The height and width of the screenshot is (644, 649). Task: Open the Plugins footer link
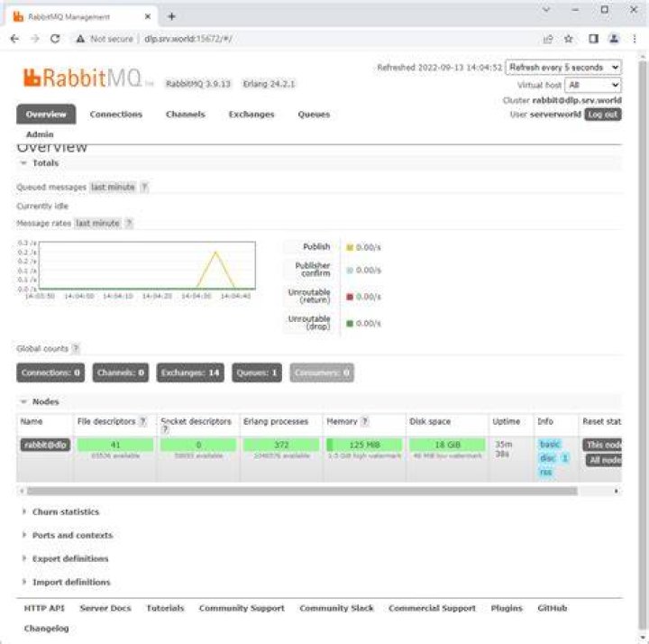pos(507,609)
